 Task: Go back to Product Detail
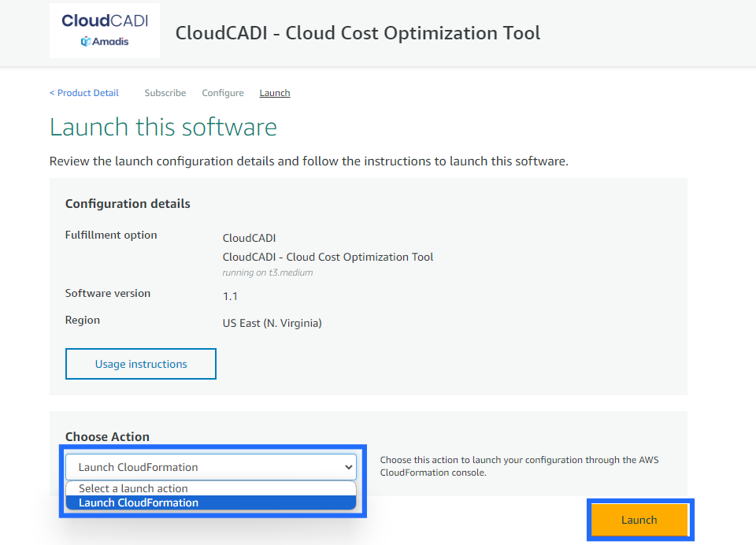pos(84,93)
